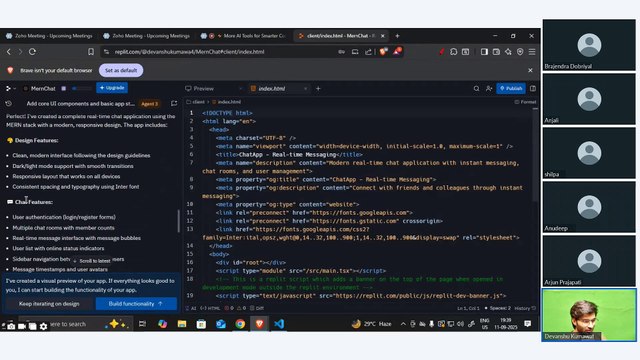The width and height of the screenshot is (640, 360).
Task: Open the Brave Wallet icon
Action: (496, 52)
